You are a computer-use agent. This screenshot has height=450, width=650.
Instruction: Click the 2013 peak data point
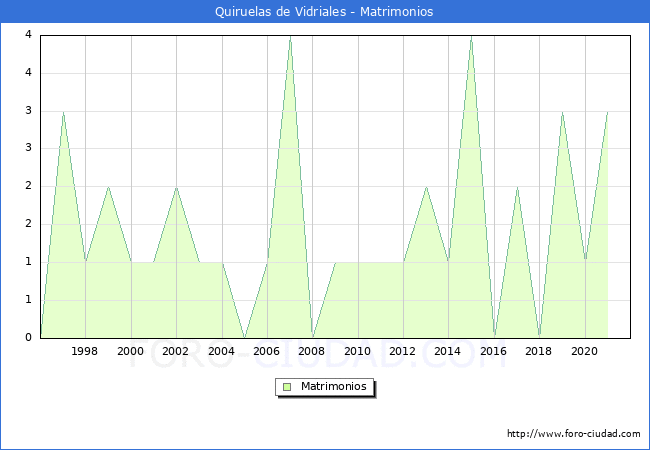pos(426,187)
